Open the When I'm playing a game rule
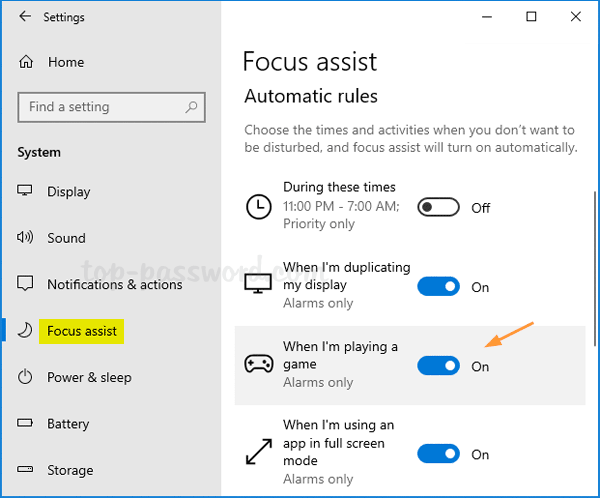Screen dimensions: 600x498 pos(340,355)
